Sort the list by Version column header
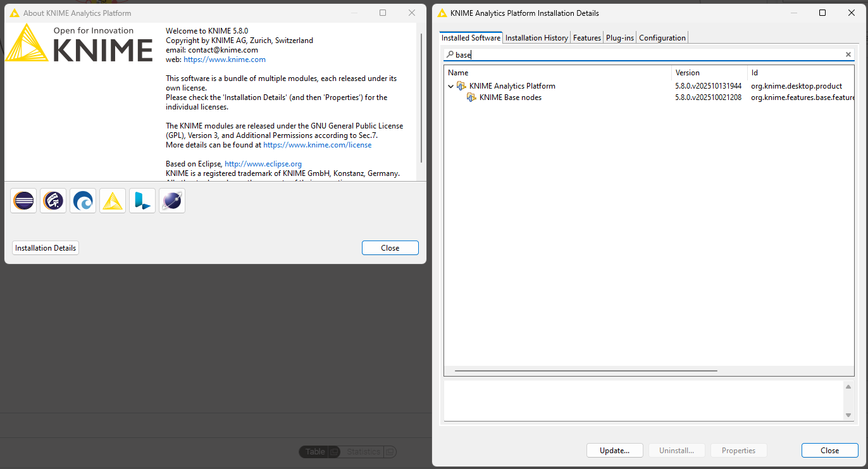 point(687,73)
